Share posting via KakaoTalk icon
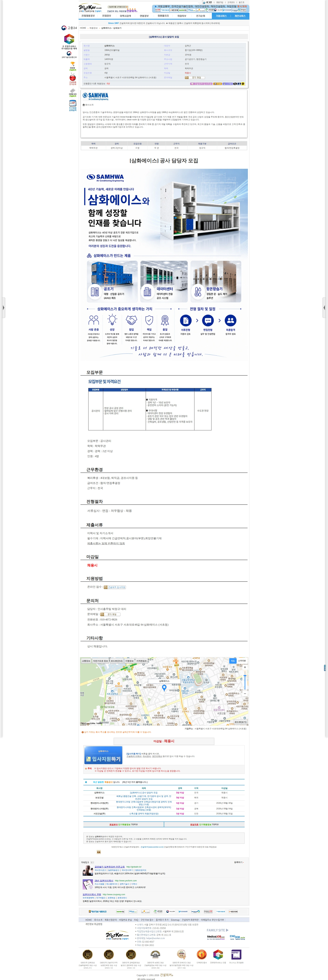328x980 pixels. (243, 84)
